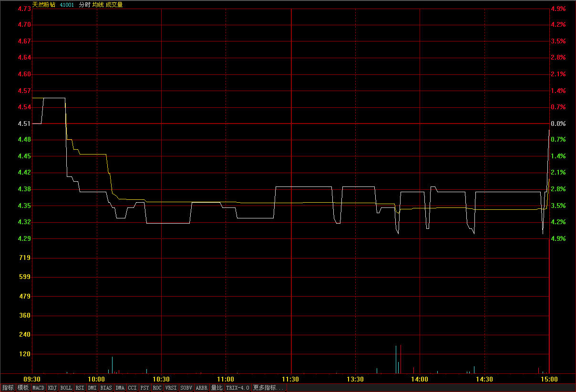Viewport: 576px width, 392px height.
Task: Show the CCI indicator
Action: coord(132,388)
